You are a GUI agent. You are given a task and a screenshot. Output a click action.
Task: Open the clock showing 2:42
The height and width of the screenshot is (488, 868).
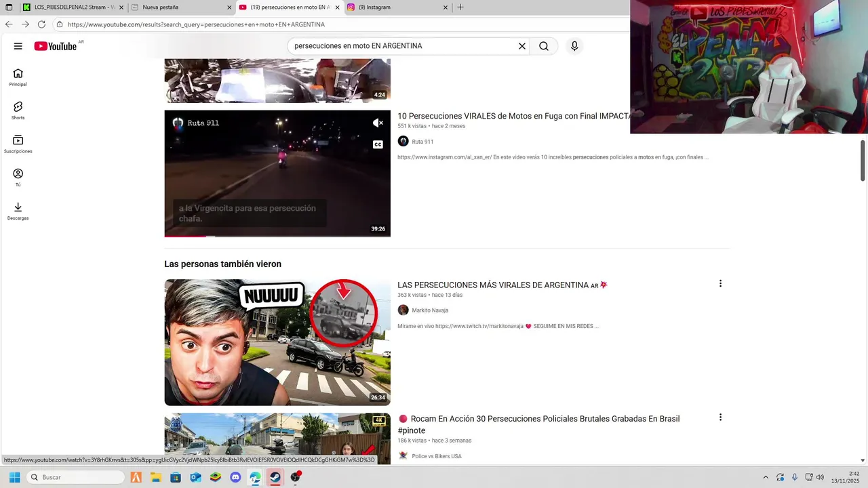(845, 477)
